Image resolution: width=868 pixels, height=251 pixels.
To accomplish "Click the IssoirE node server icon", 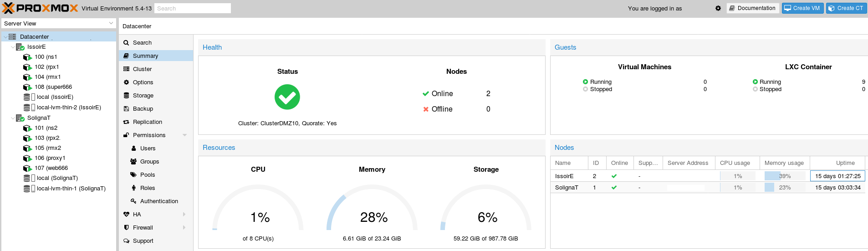I will (x=20, y=47).
